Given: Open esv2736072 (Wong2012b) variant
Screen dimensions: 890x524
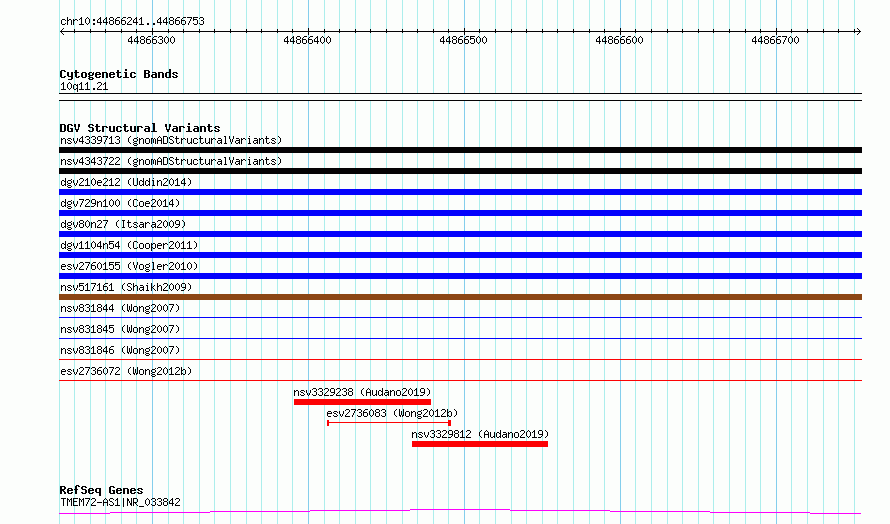Looking at the screenshot, I should [x=126, y=371].
